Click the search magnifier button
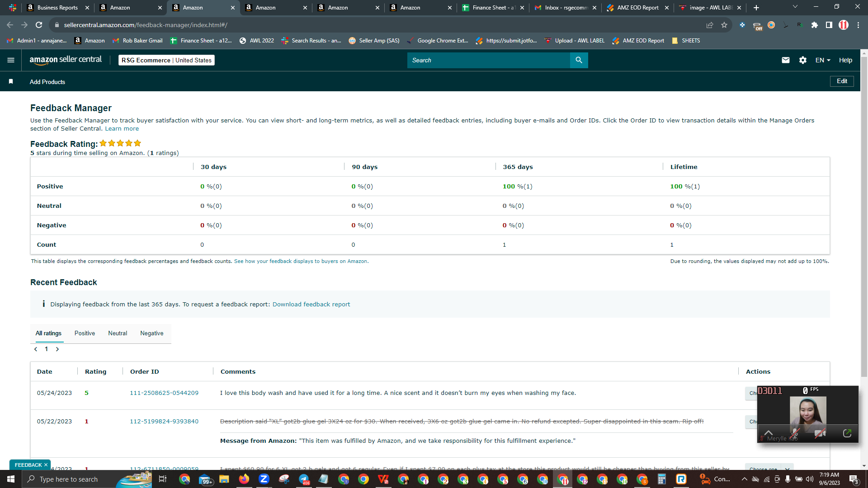868x488 pixels. 579,60
